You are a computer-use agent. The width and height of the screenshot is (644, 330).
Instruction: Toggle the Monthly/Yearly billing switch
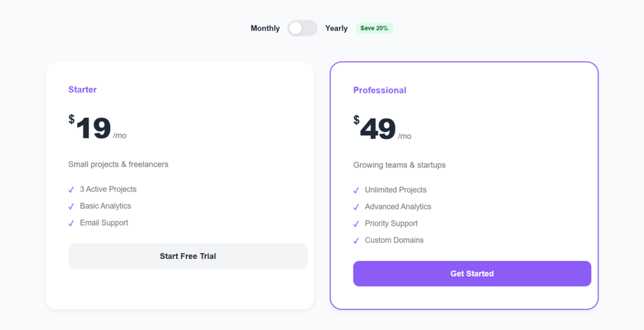point(302,28)
